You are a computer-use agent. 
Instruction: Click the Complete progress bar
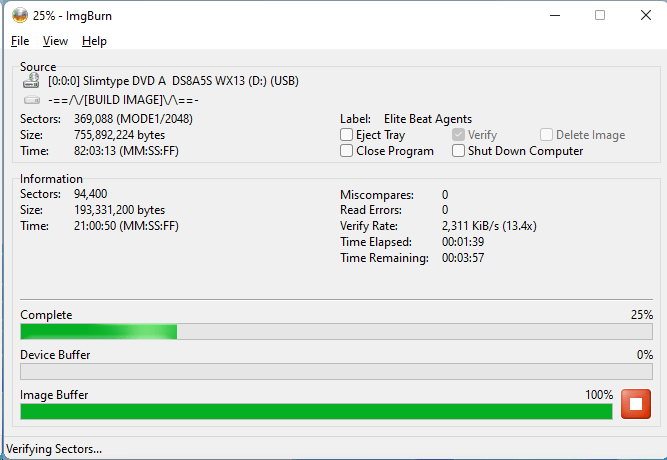(x=336, y=331)
